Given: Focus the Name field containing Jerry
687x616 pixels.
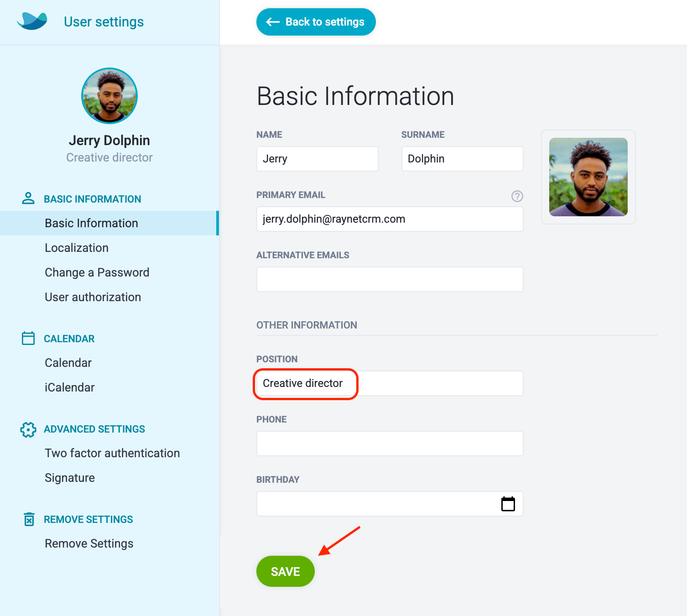Looking at the screenshot, I should [x=317, y=159].
